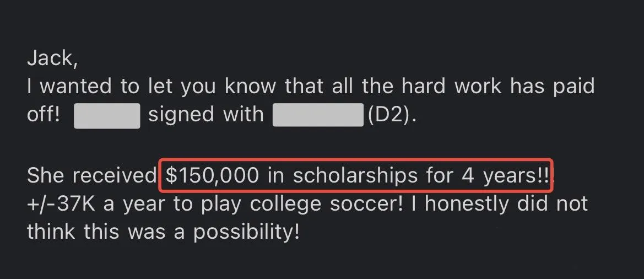The image size is (644, 279).
Task: Click the redacted school box before "(D2)"
Action: (x=318, y=115)
